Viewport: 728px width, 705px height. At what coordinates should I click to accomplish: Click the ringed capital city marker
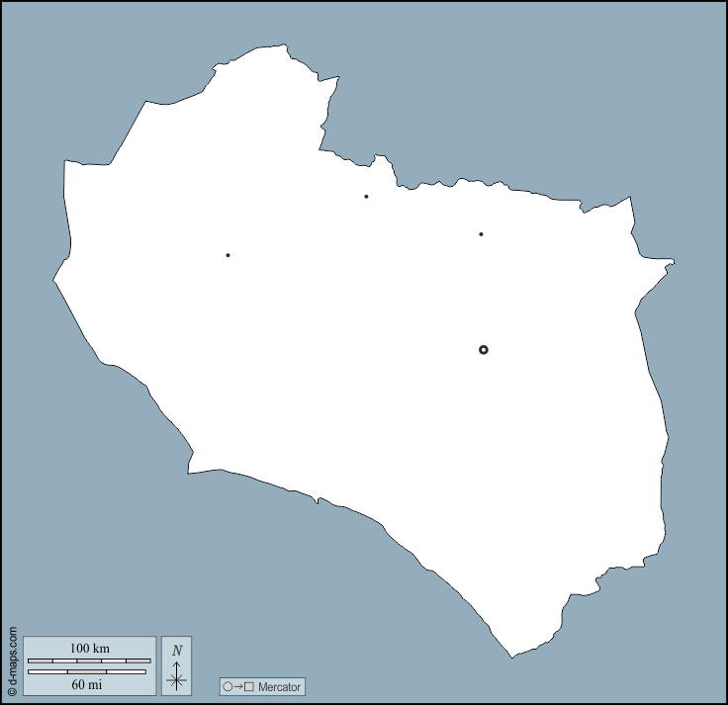[x=483, y=349]
